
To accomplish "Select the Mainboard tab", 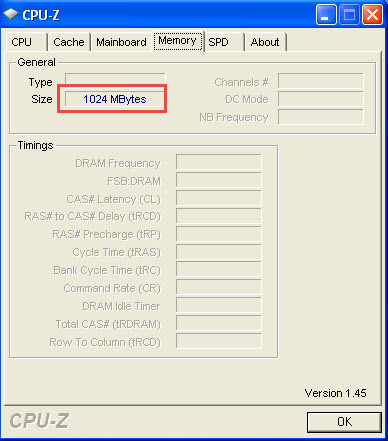I will 121,42.
